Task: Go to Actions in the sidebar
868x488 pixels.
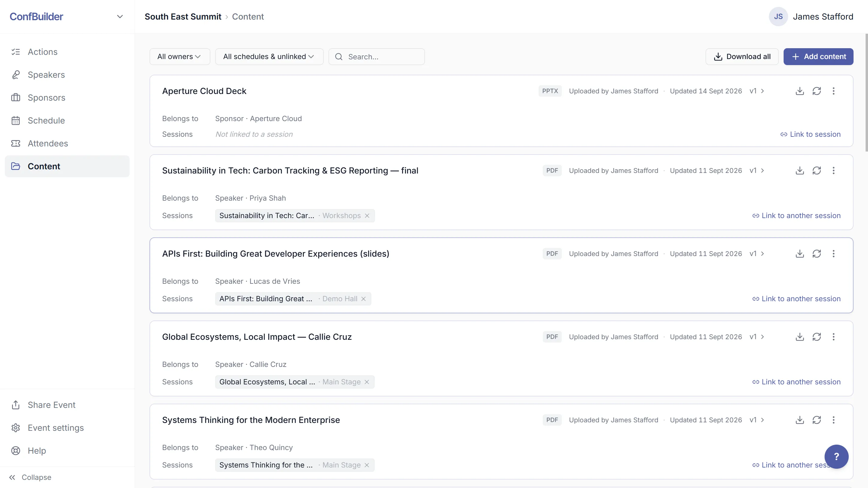Action: [x=67, y=52]
